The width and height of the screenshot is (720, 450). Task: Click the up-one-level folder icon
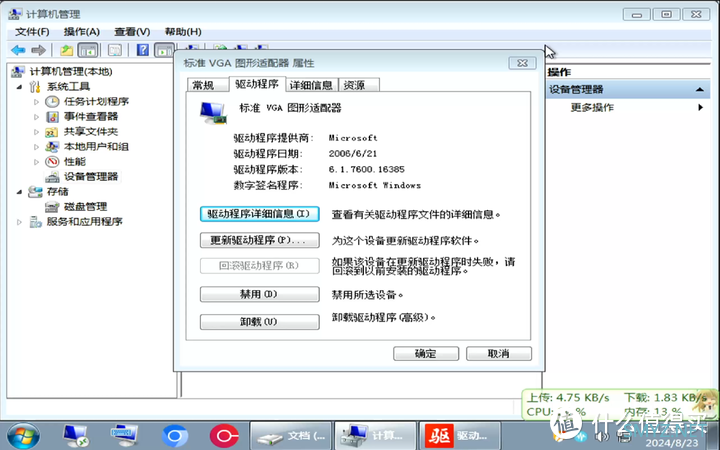[67, 50]
